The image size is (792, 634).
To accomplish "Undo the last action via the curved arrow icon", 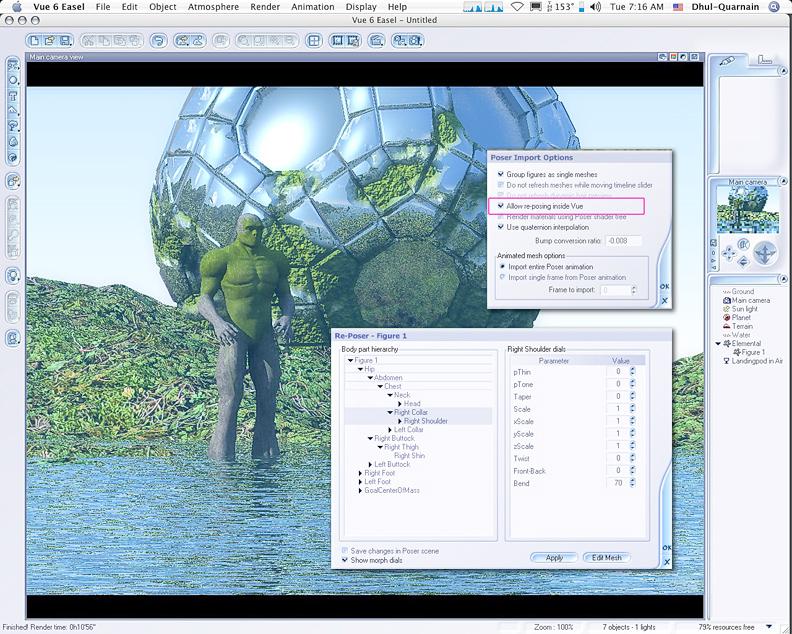I will click(x=159, y=41).
